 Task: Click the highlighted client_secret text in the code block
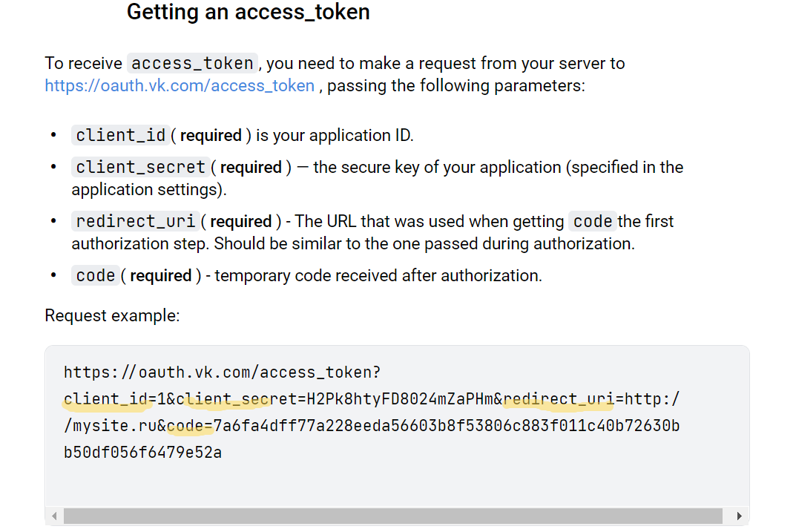pos(226,398)
